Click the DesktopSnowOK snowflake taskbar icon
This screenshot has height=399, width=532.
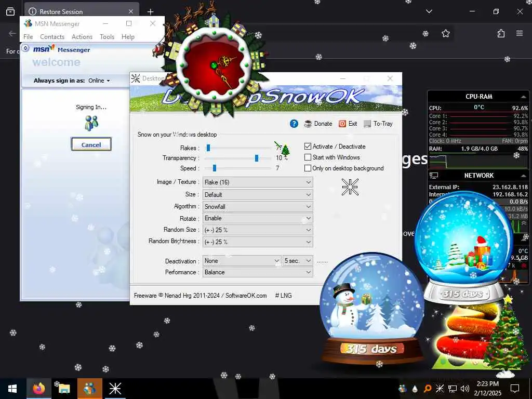click(115, 388)
